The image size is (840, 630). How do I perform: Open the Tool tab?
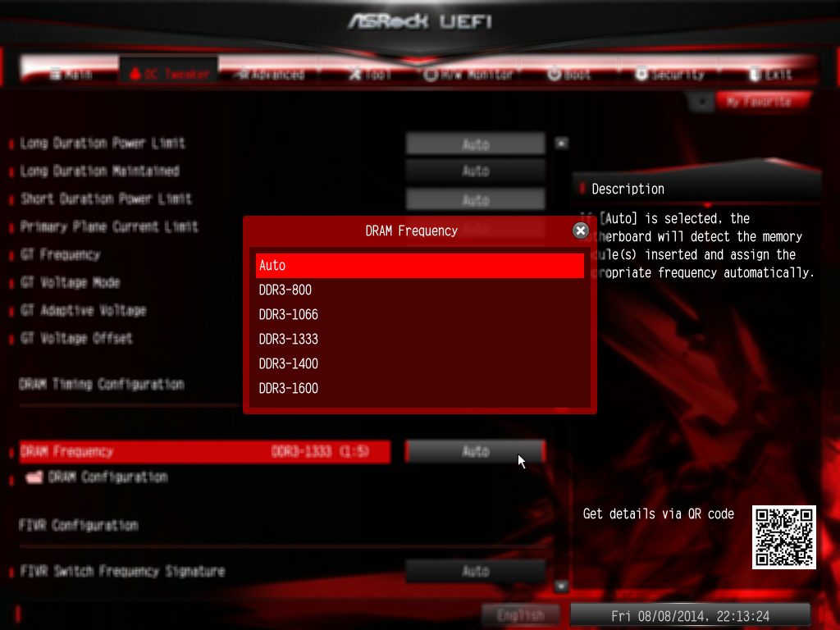(x=370, y=74)
